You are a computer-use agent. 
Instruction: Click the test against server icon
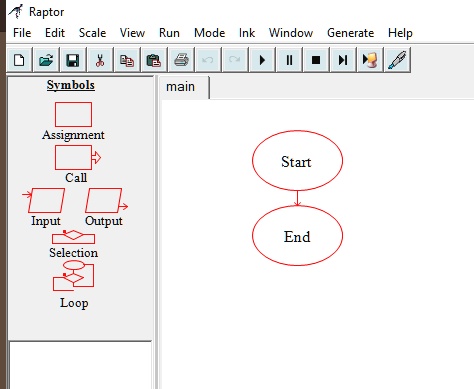(370, 60)
